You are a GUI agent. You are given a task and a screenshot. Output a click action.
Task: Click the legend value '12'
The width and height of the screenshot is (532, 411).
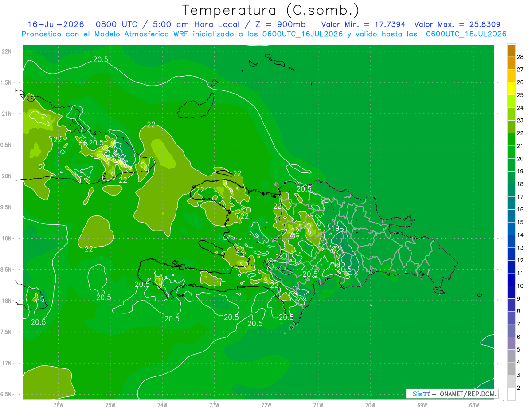pos(520,260)
